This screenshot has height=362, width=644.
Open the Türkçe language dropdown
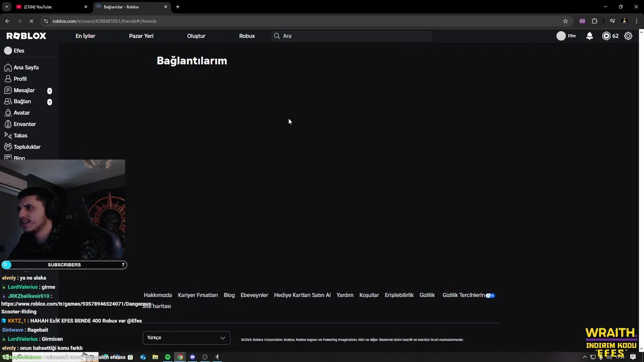click(186, 338)
